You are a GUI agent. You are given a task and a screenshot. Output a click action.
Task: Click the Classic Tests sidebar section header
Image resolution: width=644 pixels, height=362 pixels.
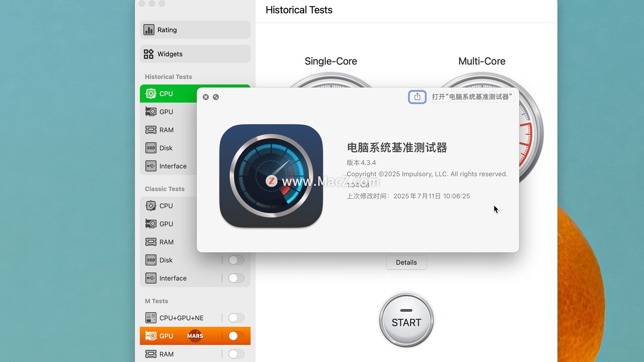click(165, 189)
